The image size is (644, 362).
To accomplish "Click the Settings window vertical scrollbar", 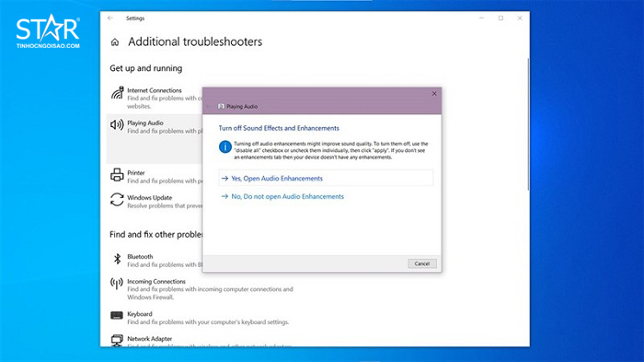I will pos(528,123).
